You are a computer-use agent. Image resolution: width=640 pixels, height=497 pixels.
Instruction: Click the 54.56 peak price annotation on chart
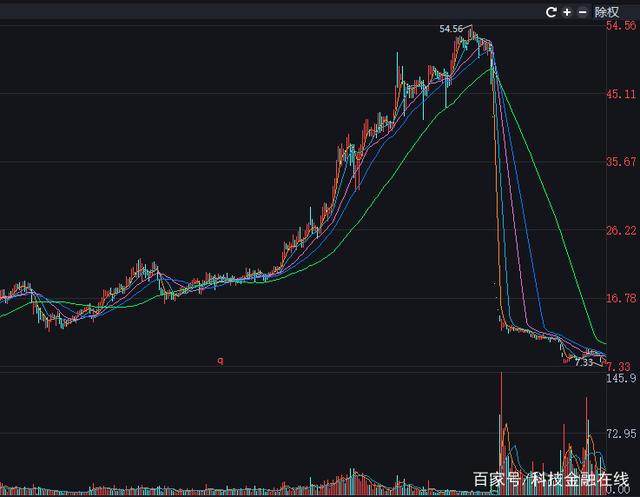451,29
